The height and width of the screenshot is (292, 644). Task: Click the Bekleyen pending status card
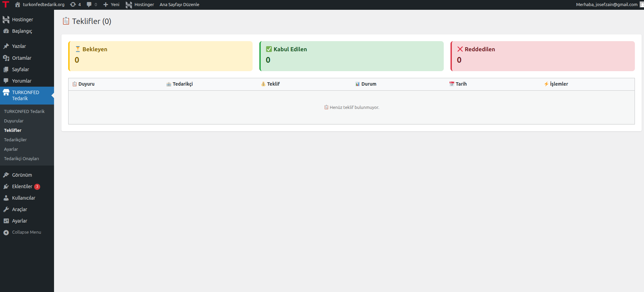pyautogui.click(x=160, y=56)
